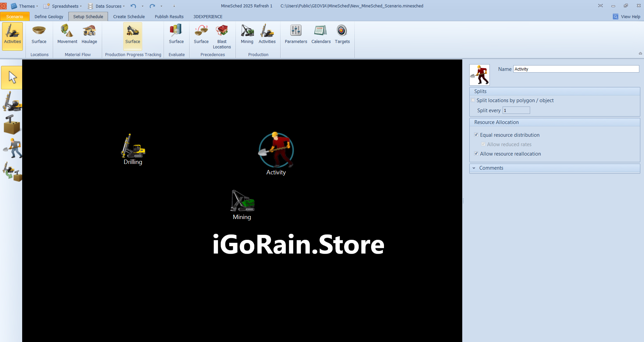Click the Haulage icon in Material Flow
The height and width of the screenshot is (342, 644).
click(x=89, y=34)
